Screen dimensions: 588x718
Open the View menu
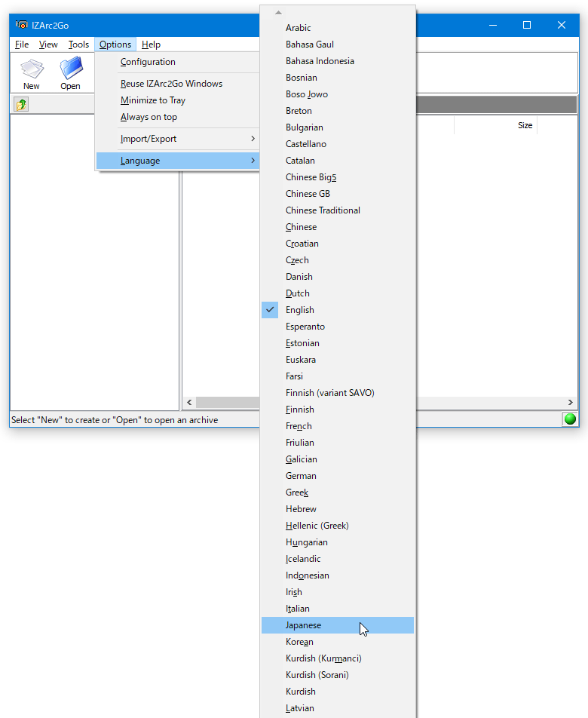click(48, 44)
